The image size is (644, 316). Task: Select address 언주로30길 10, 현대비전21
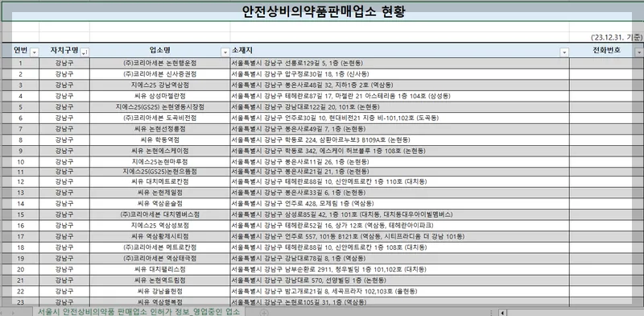(399, 118)
